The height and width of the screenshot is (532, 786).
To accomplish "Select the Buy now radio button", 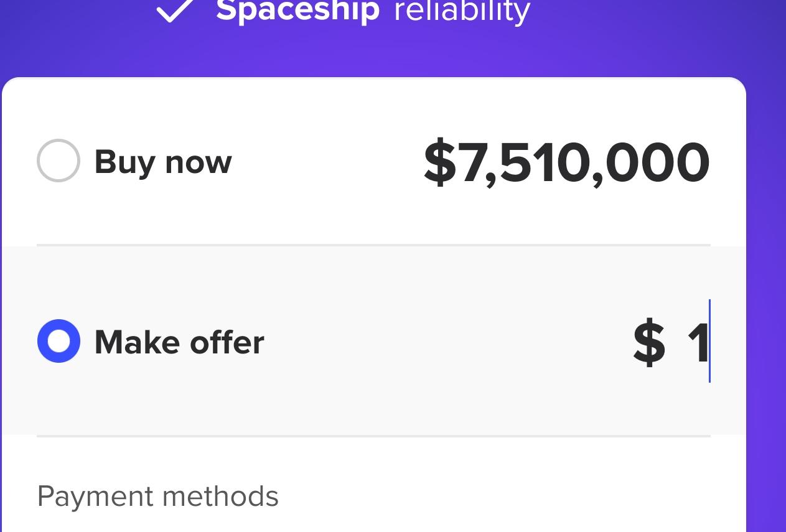I will (x=58, y=161).
